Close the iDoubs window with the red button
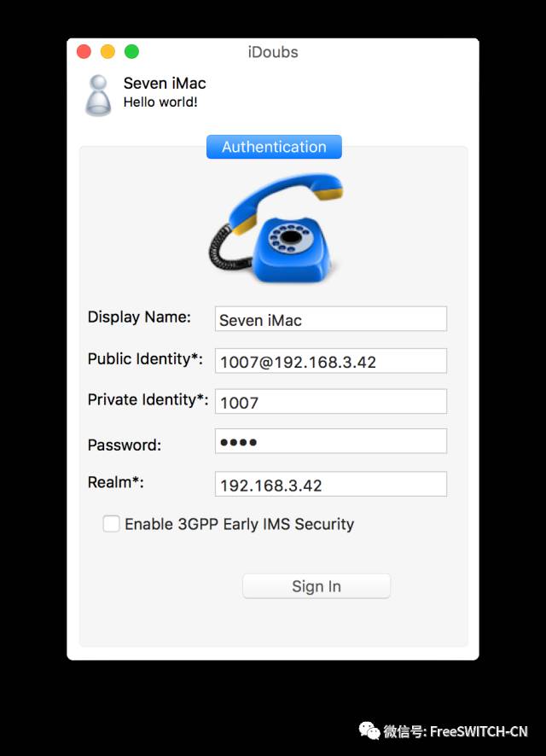 pyautogui.click(x=84, y=52)
